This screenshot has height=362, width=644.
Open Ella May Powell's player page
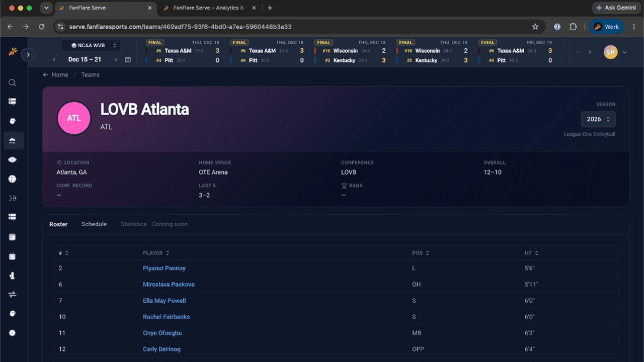point(165,301)
